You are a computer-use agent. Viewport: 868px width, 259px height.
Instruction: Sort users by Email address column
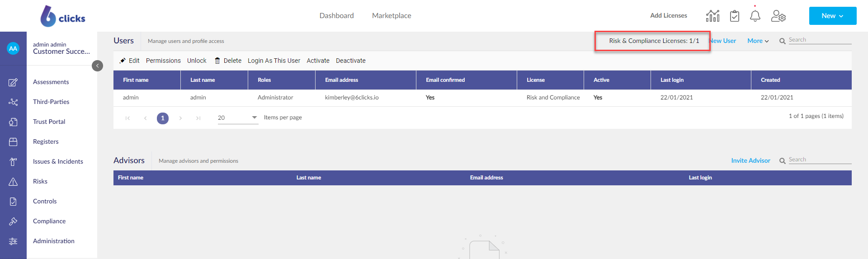point(366,80)
